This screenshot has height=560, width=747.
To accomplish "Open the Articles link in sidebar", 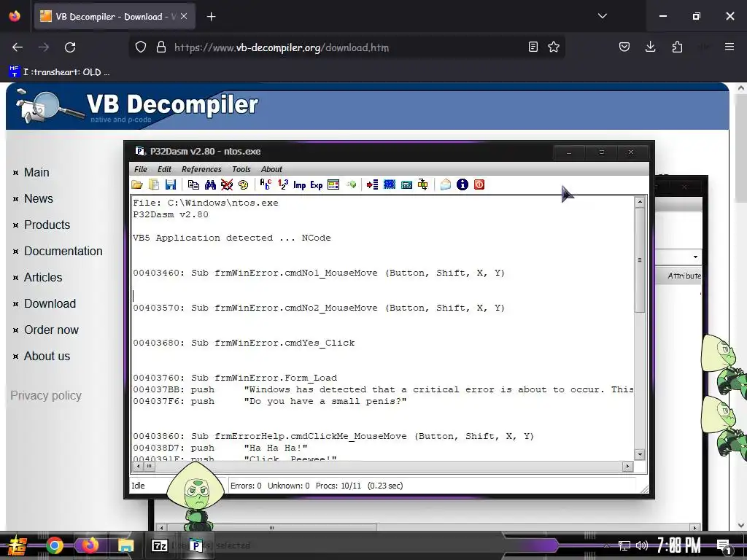I will coord(43,277).
